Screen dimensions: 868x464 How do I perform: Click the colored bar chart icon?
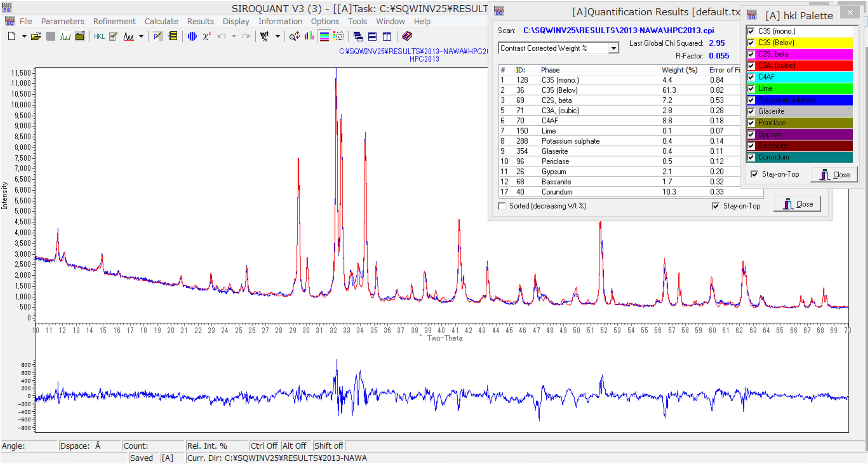[x=309, y=36]
